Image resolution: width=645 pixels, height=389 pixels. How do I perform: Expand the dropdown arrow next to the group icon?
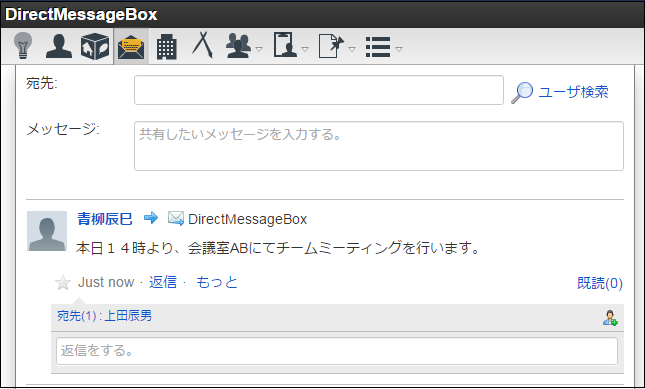tap(259, 49)
